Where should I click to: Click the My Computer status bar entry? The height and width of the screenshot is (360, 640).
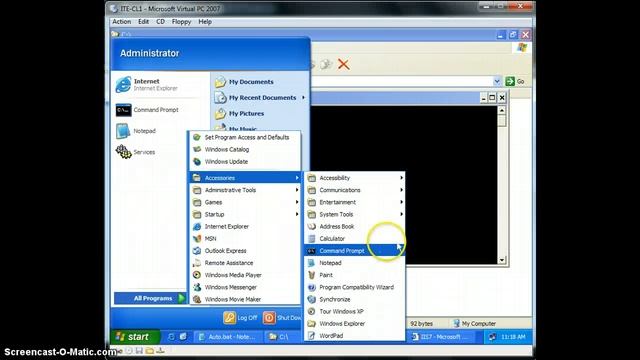click(474, 323)
